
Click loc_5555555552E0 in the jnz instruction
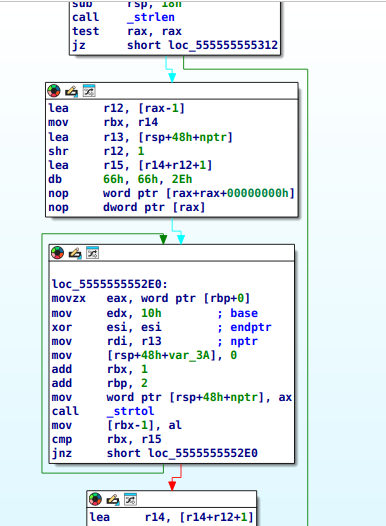click(x=203, y=453)
